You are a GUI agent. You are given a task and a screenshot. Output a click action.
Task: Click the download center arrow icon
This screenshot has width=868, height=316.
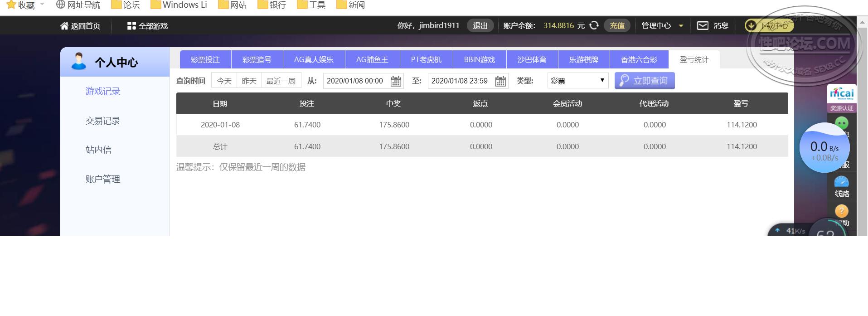(751, 26)
